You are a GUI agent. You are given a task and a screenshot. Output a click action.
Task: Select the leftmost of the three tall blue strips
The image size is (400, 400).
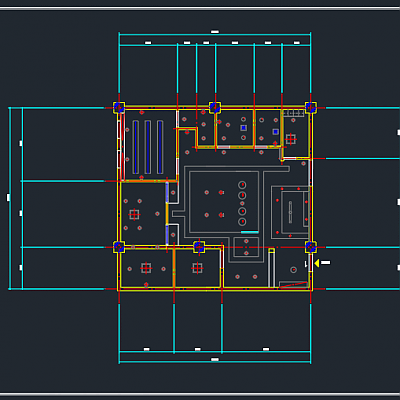(x=136, y=147)
